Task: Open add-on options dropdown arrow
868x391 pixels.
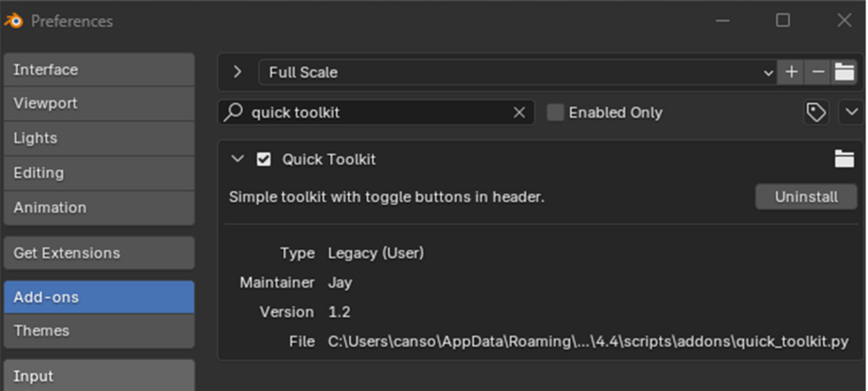Action: click(851, 112)
